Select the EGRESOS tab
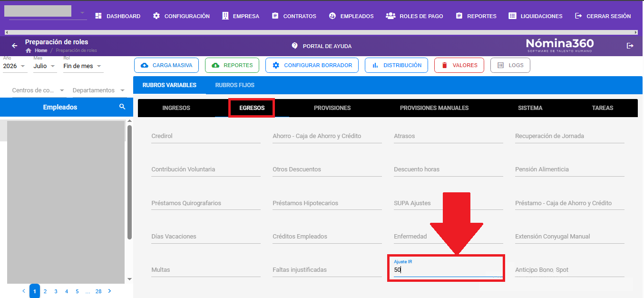Image resolution: width=644 pixels, height=298 pixels. (252, 108)
